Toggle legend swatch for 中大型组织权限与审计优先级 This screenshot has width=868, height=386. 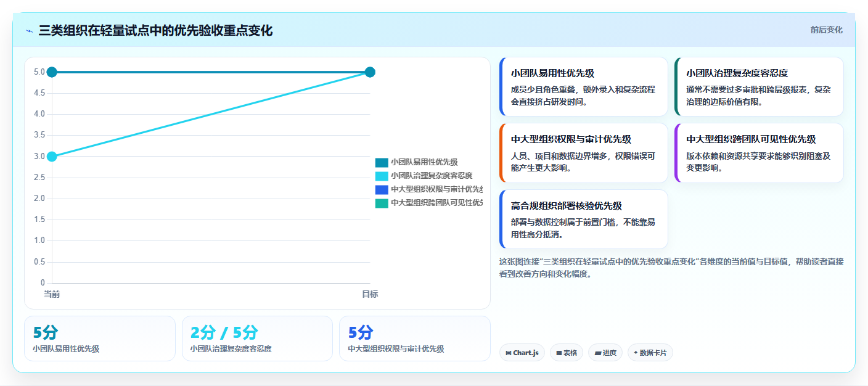tap(382, 189)
